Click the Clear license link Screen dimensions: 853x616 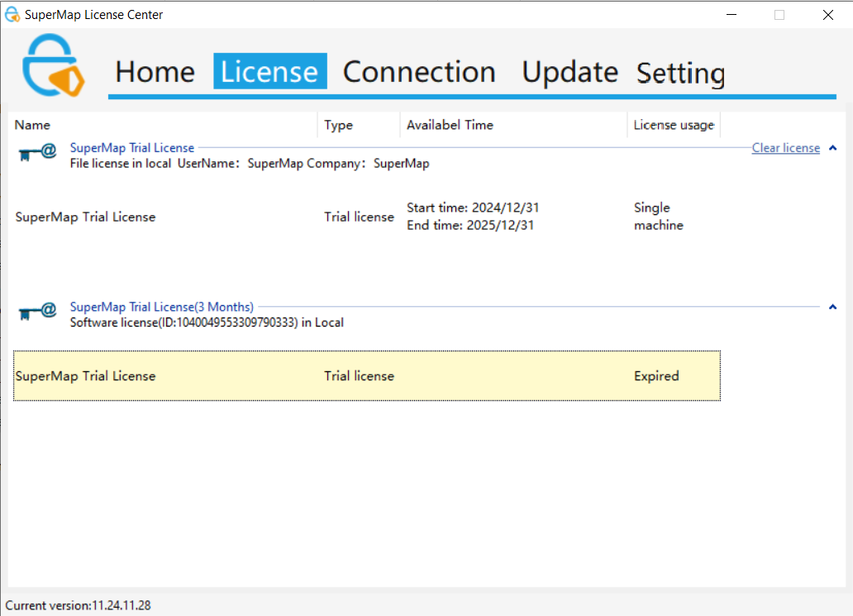(785, 148)
